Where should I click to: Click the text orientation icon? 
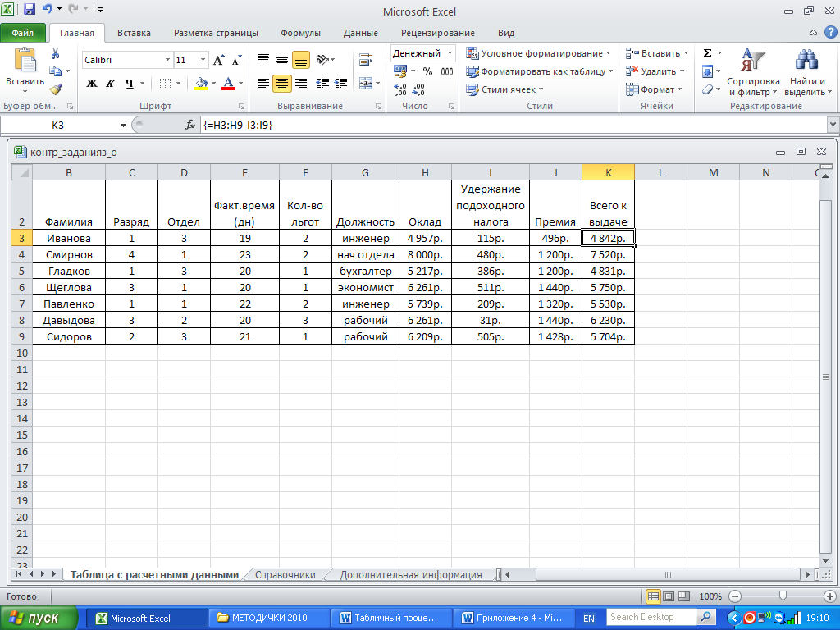[x=323, y=60]
